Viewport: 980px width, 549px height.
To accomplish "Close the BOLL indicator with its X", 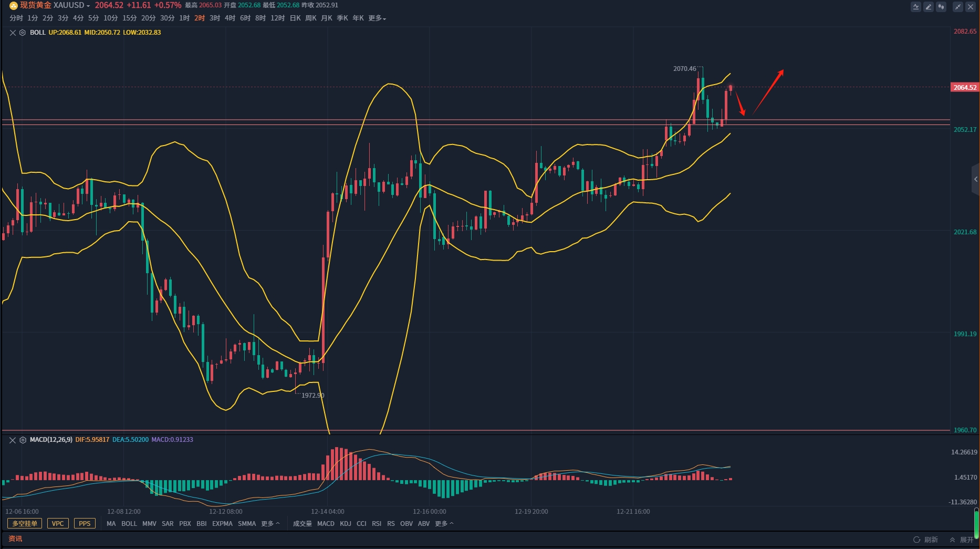I will tap(13, 33).
